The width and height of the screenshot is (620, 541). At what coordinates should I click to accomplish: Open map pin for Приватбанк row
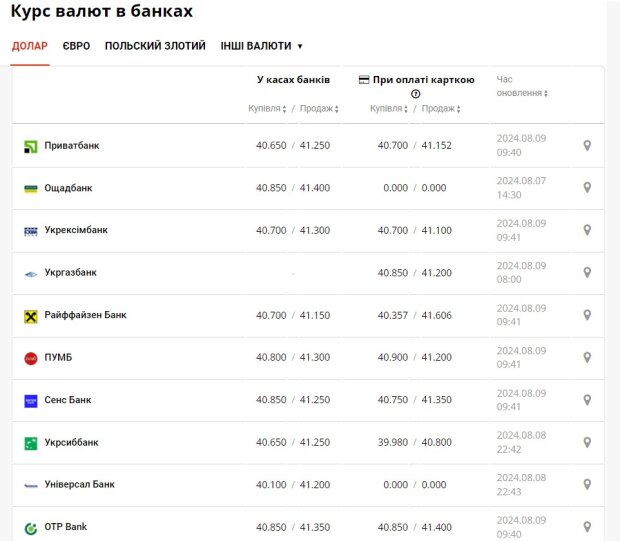tap(587, 146)
